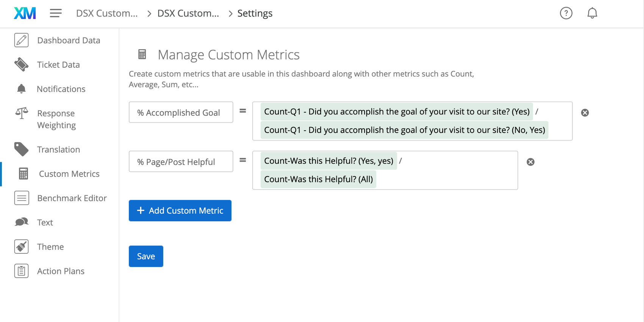The width and height of the screenshot is (644, 322).
Task: Select Count-Was this Helpful? (Yes, yes) chip
Action: click(329, 161)
